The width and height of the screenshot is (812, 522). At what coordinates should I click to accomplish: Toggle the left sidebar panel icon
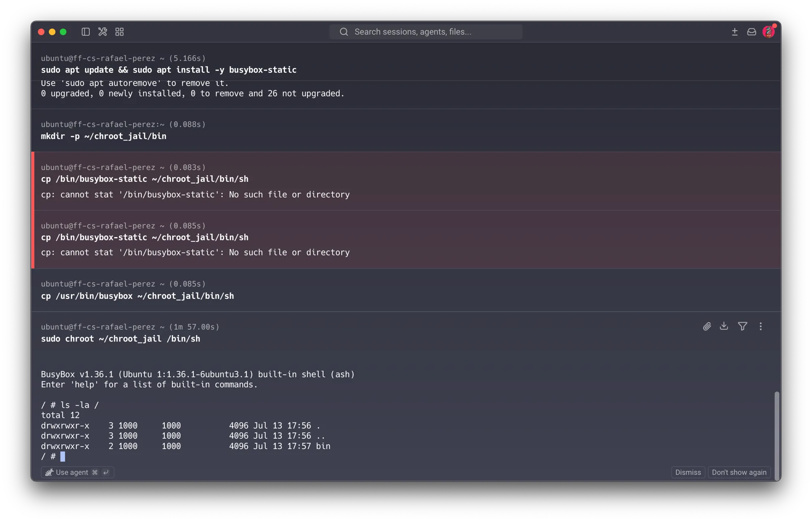(85, 32)
